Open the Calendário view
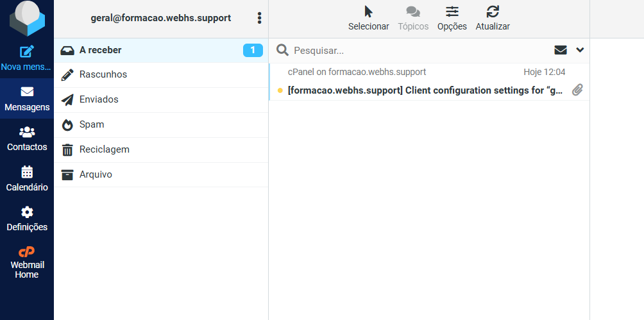Image resolution: width=644 pixels, height=320 pixels. point(27,179)
